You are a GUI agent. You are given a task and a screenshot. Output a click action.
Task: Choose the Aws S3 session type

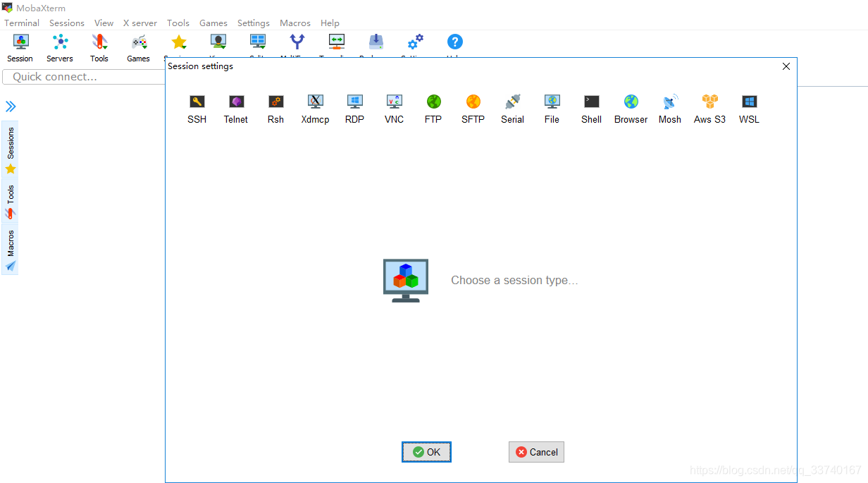pos(709,109)
